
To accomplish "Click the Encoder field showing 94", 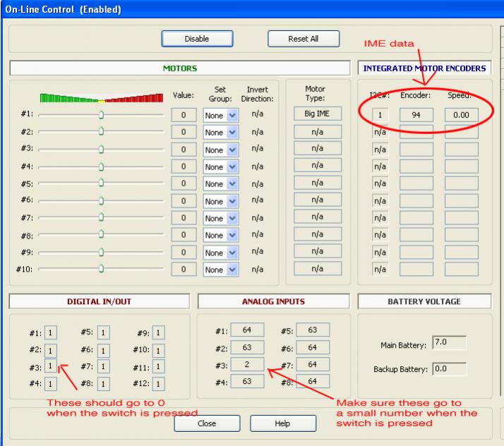I will [x=416, y=114].
